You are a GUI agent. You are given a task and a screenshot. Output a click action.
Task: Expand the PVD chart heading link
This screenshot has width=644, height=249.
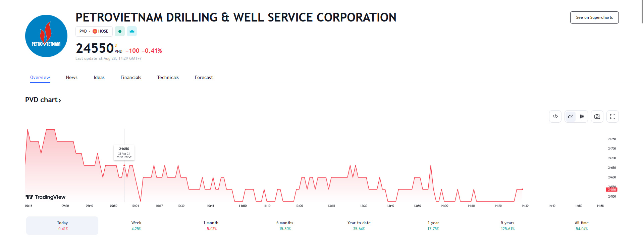click(43, 100)
